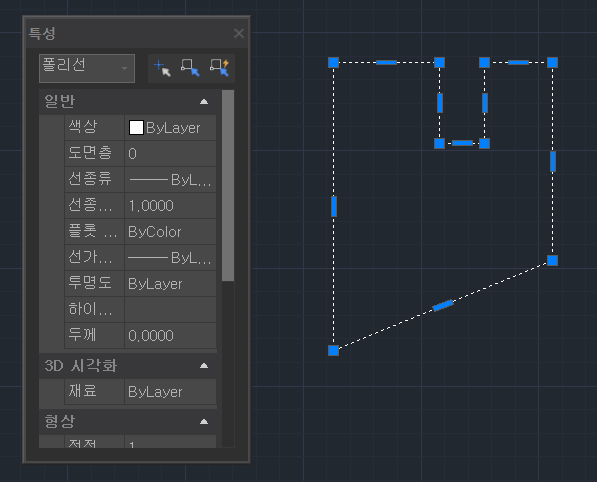This screenshot has height=482, width=597.
Task: Toggle PICKADD value icon in properties panel
Action: 162,68
